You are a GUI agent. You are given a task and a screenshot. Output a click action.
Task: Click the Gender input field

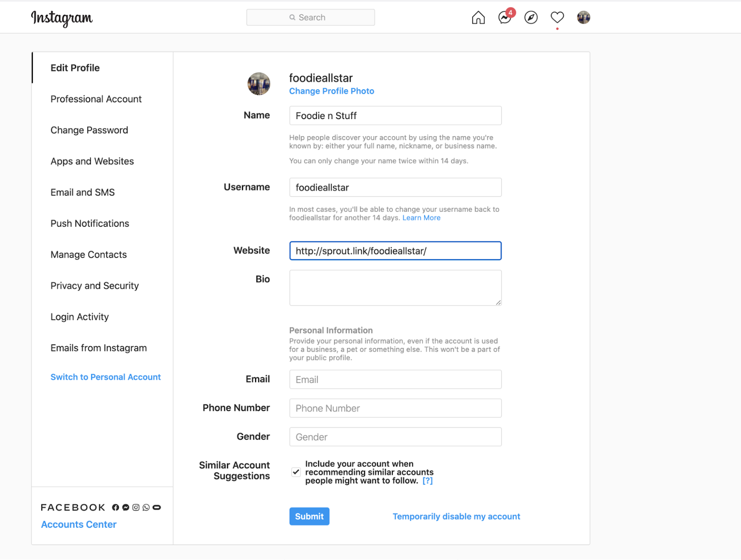tap(396, 437)
